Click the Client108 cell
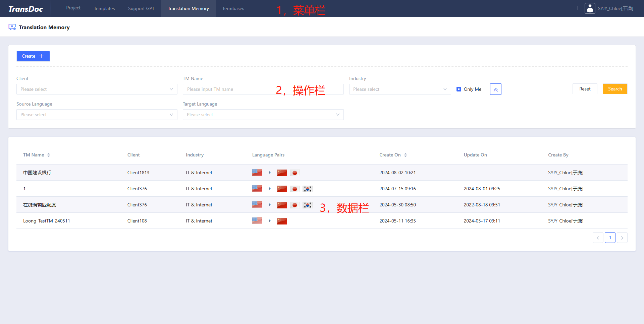This screenshot has height=324, width=644. (x=137, y=221)
